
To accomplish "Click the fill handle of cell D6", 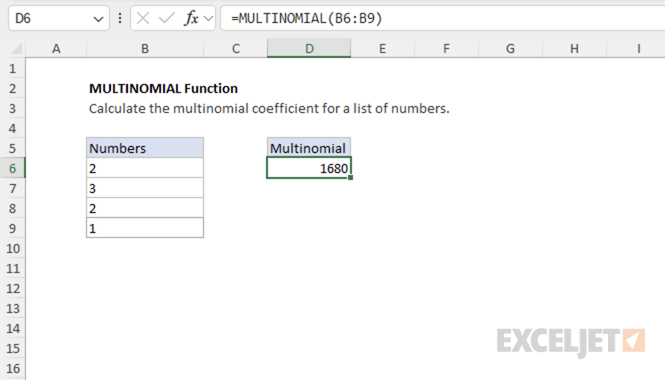I will click(350, 178).
